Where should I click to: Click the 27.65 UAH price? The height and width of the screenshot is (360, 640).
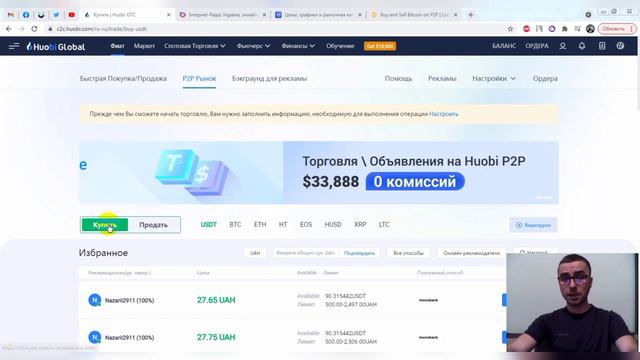[216, 300]
